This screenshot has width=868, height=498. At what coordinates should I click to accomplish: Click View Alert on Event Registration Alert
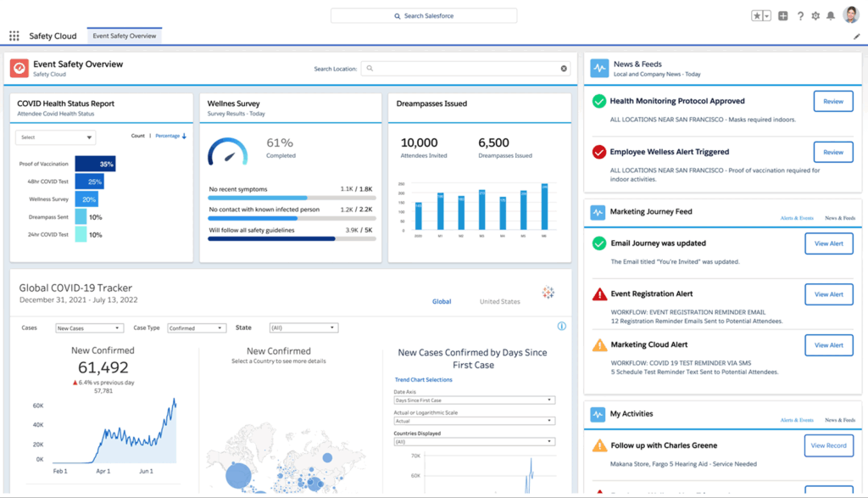click(x=828, y=294)
